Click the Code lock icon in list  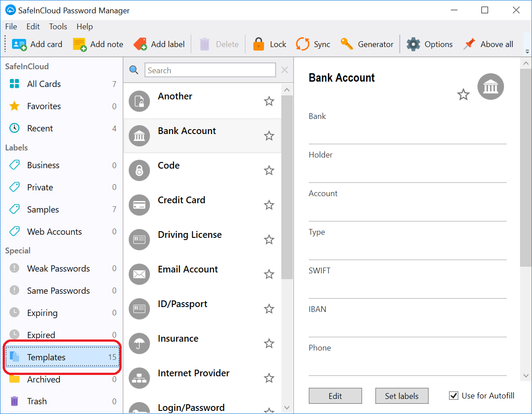pos(139,170)
